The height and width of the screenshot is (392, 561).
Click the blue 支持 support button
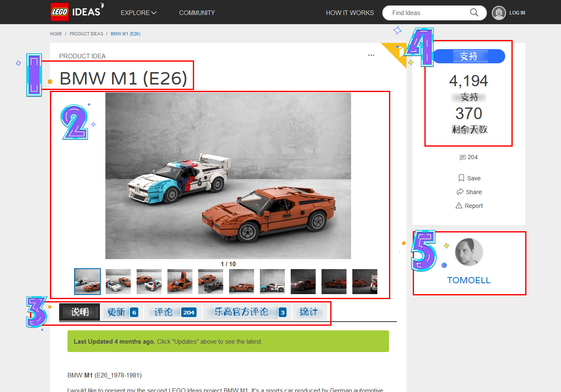pos(469,56)
